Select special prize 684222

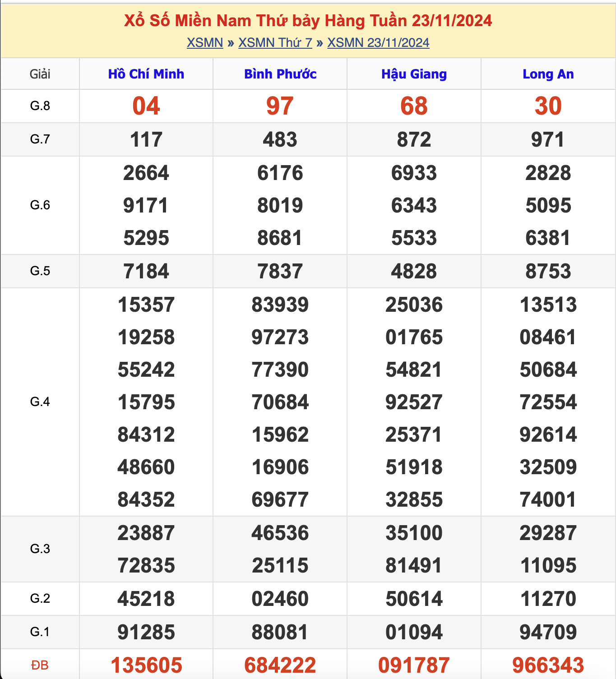click(x=280, y=665)
